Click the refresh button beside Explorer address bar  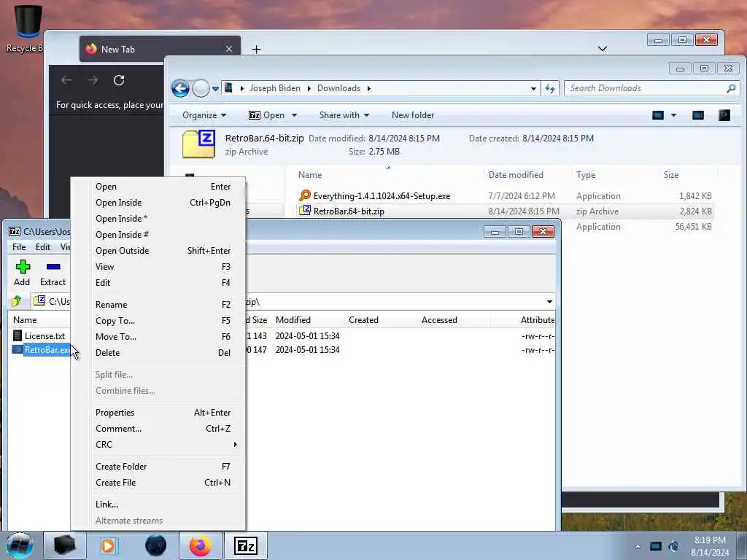pos(550,88)
